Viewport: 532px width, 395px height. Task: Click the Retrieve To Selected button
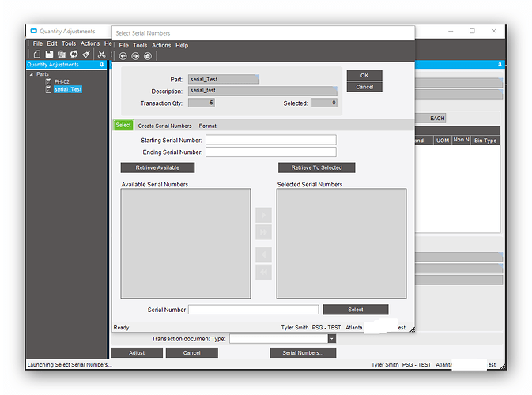pos(316,167)
